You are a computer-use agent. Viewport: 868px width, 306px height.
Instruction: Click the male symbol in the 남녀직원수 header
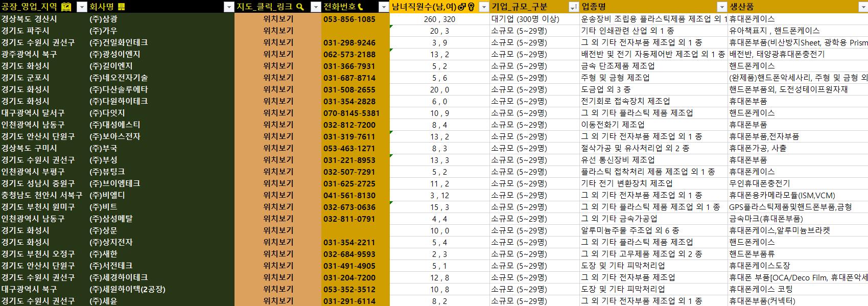click(x=461, y=7)
